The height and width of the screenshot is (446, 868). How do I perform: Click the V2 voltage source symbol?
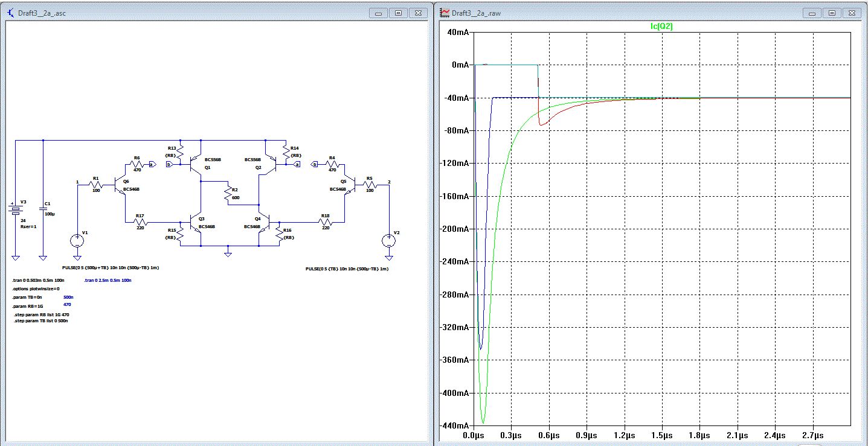[x=388, y=240]
